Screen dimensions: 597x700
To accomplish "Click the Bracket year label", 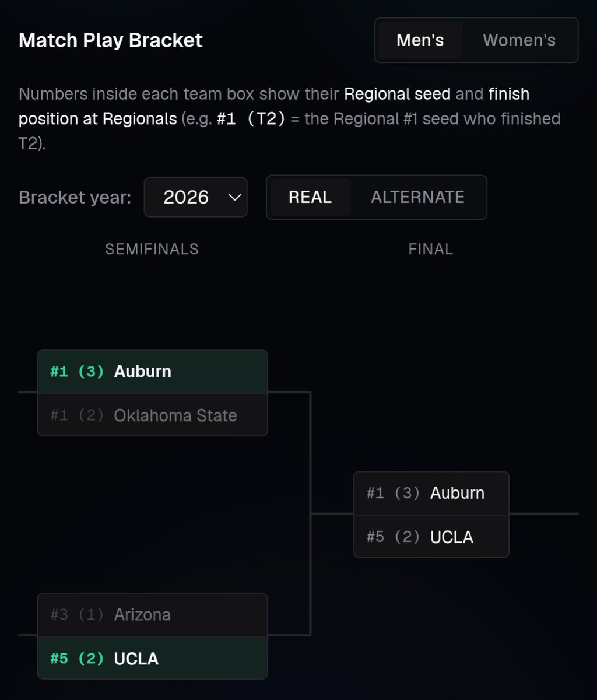I will (75, 197).
